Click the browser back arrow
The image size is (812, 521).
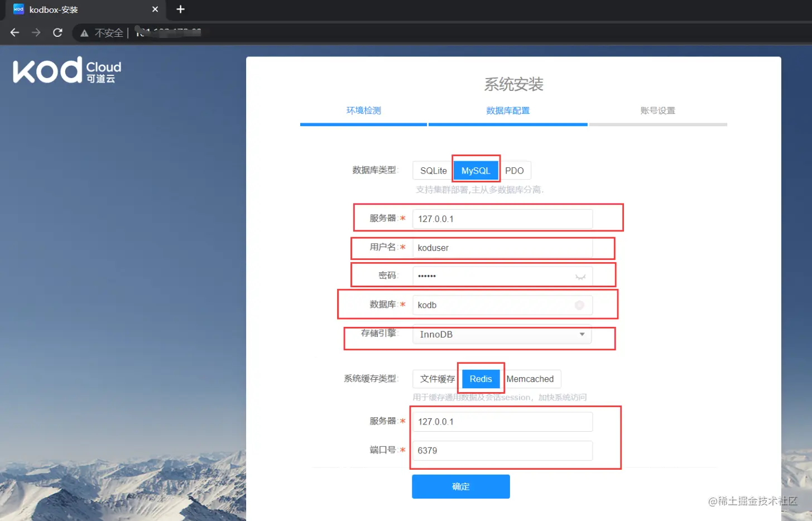pyautogui.click(x=15, y=33)
